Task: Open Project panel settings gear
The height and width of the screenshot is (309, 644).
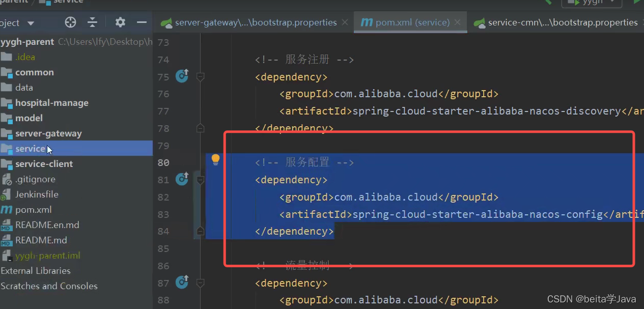Action: pos(120,22)
